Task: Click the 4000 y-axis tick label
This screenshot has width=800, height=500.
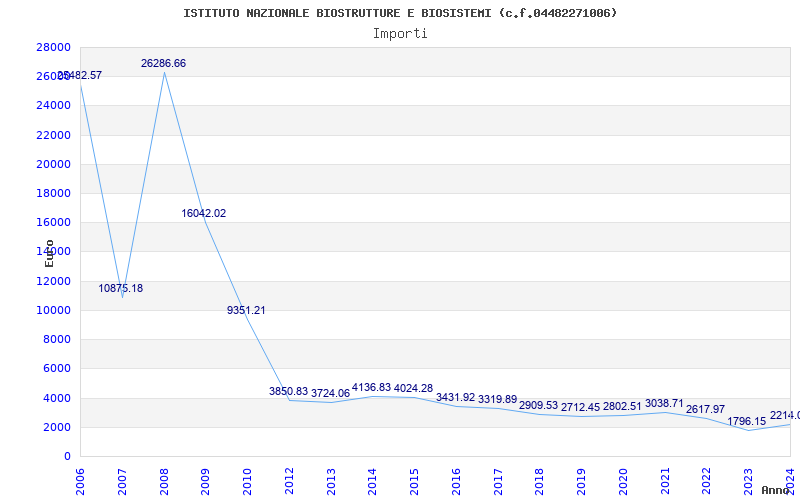Action: click(56, 398)
